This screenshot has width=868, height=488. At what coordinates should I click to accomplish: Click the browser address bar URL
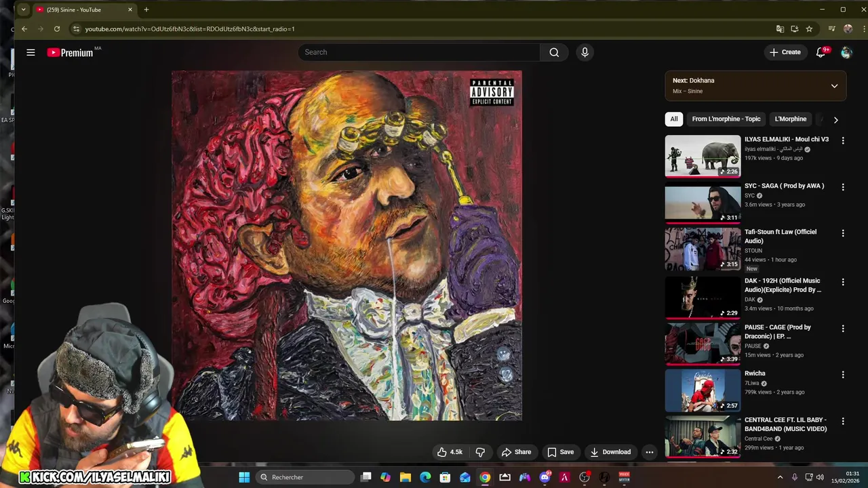click(190, 29)
